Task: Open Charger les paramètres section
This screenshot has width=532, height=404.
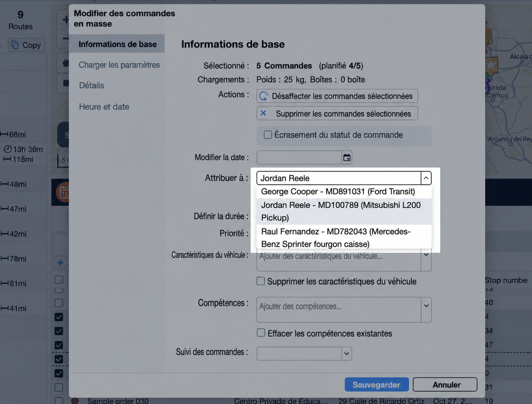Action: click(119, 65)
